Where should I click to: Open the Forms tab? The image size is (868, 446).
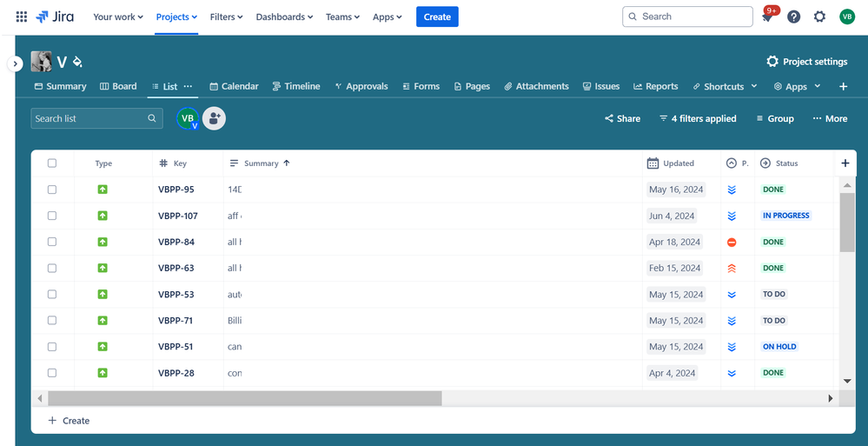(421, 86)
